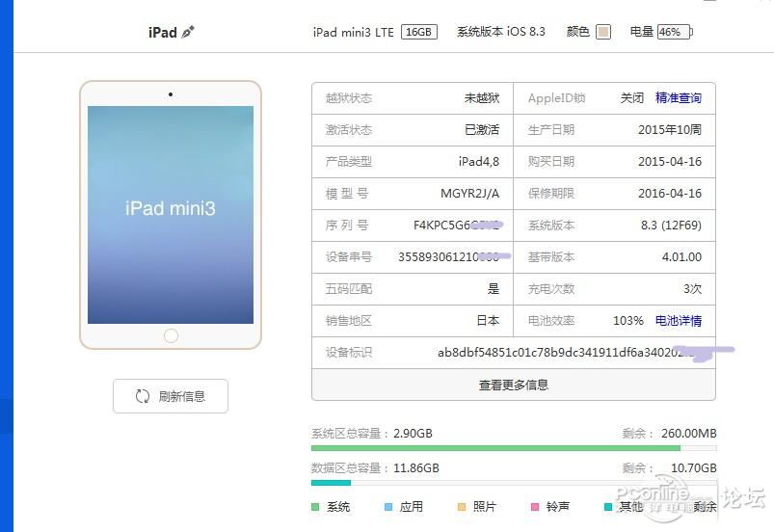Click the home button on device image
This screenshot has height=532, width=774.
coord(171,335)
